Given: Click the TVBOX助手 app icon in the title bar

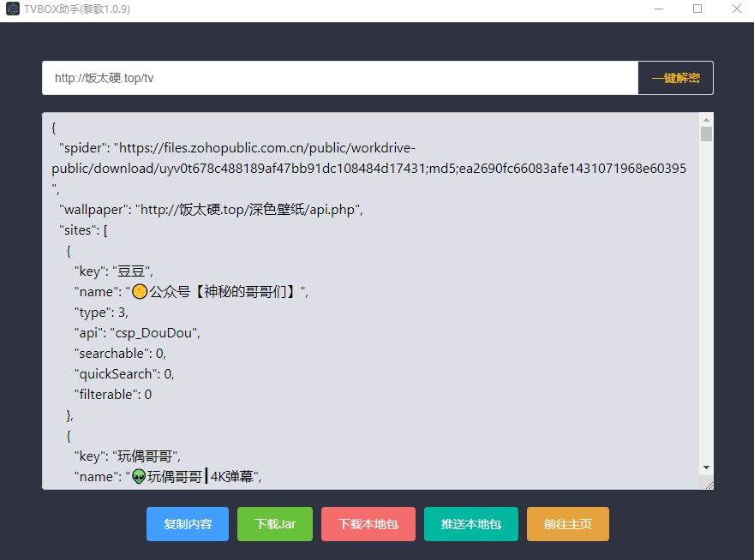Looking at the screenshot, I should [12, 9].
